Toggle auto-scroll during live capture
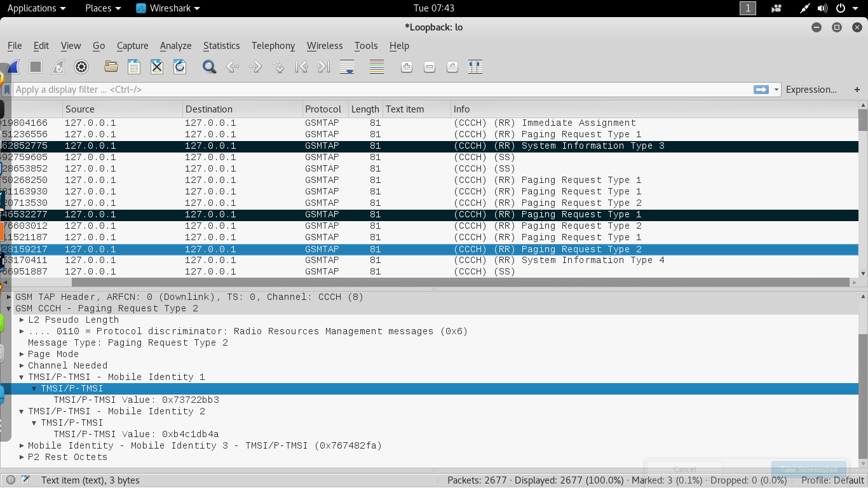868x488 pixels. [x=347, y=67]
